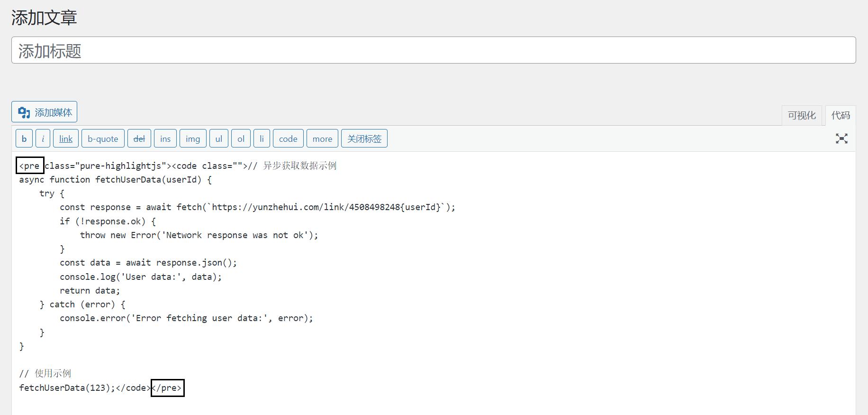
Task: Click the 关闭标签 close tags button
Action: 364,138
